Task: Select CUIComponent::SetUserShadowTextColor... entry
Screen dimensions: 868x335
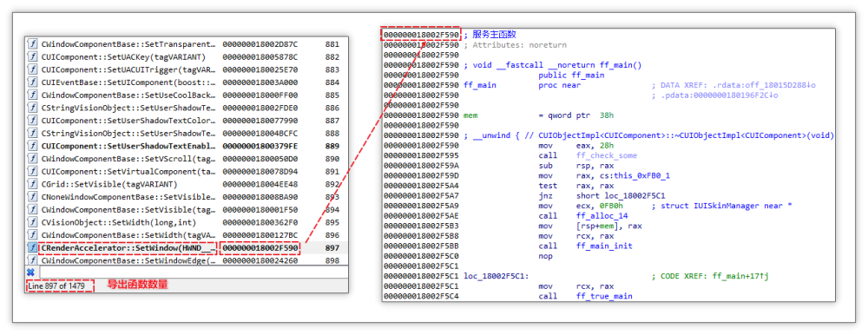Action: (128, 121)
